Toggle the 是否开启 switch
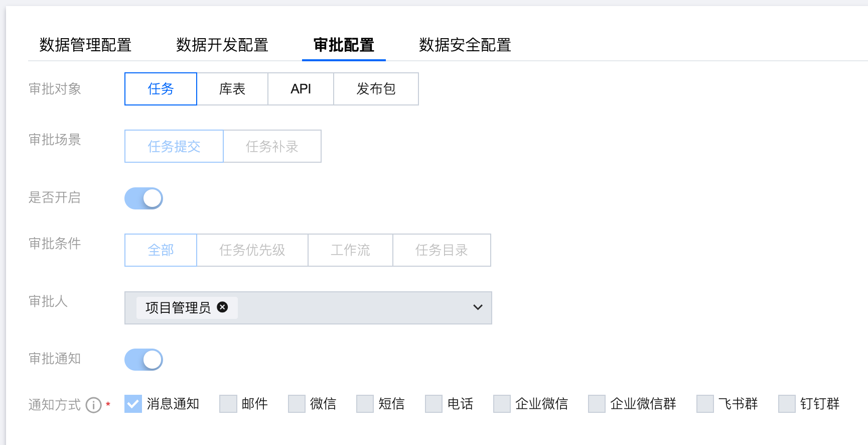The image size is (868, 445). click(143, 198)
